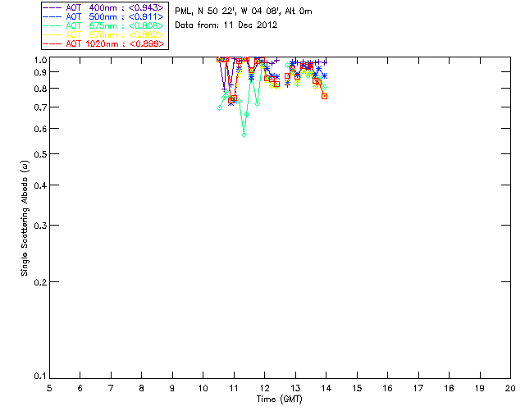Click the y-axis tick label 0.5

tap(40, 154)
